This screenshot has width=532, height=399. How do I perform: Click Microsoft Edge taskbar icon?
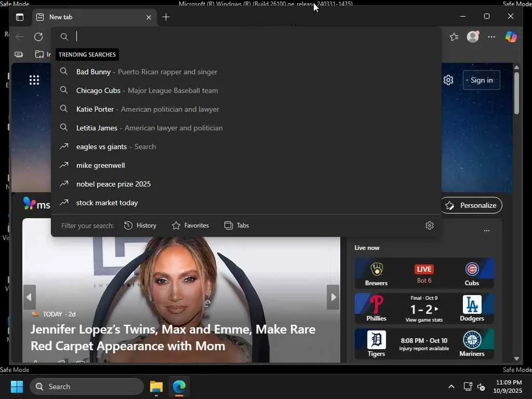179,387
